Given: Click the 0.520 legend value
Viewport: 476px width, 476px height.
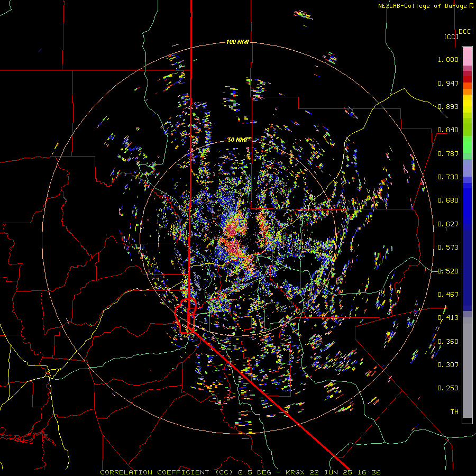Looking at the screenshot, I should pyautogui.click(x=448, y=271).
